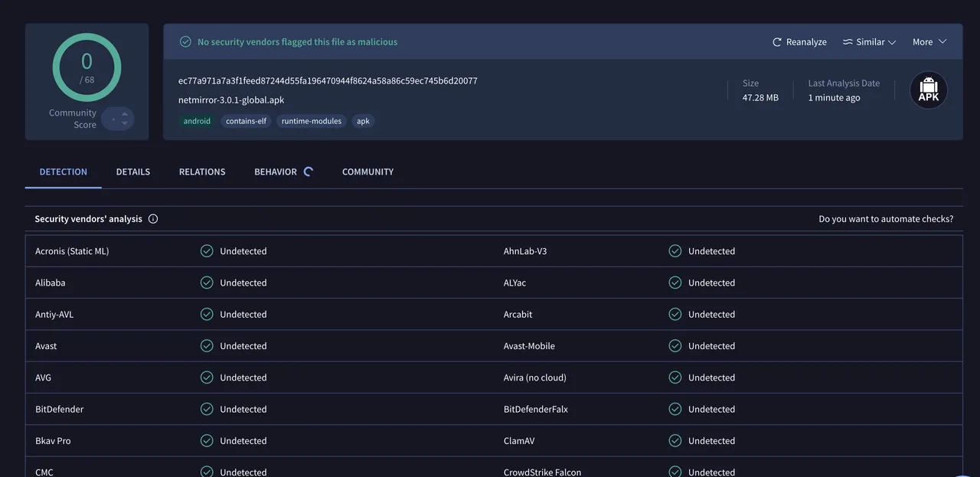Switch to the DETECTION tab
This screenshot has height=477, width=980.
click(x=64, y=172)
